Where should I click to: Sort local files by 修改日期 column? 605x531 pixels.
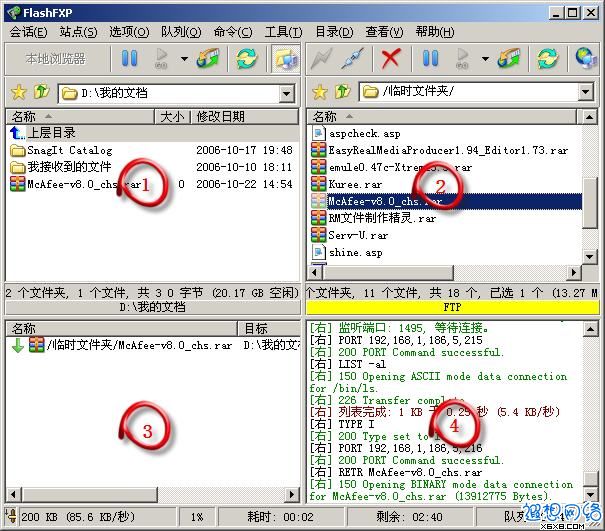(245, 117)
